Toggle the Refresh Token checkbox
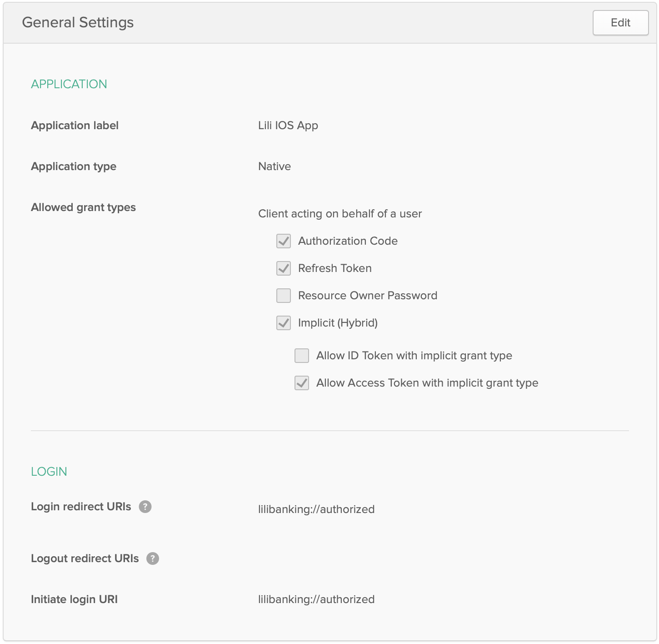The image size is (659, 644). (x=284, y=268)
